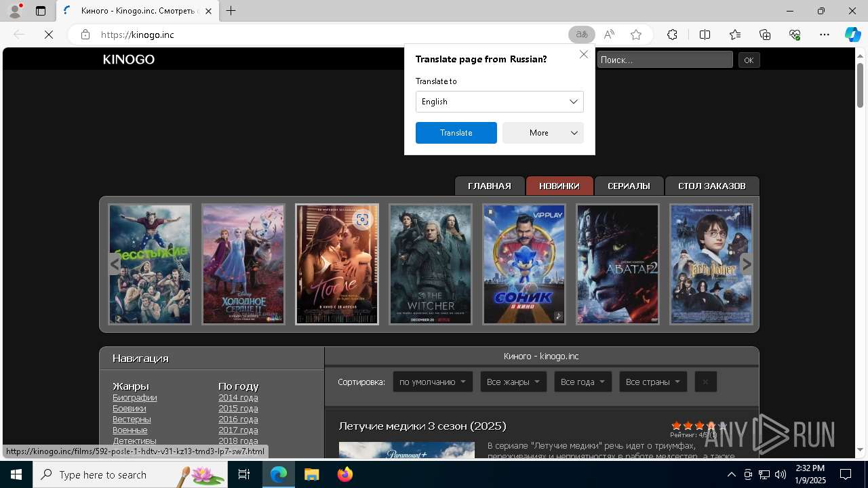Open a new tab with plus button

(x=231, y=11)
